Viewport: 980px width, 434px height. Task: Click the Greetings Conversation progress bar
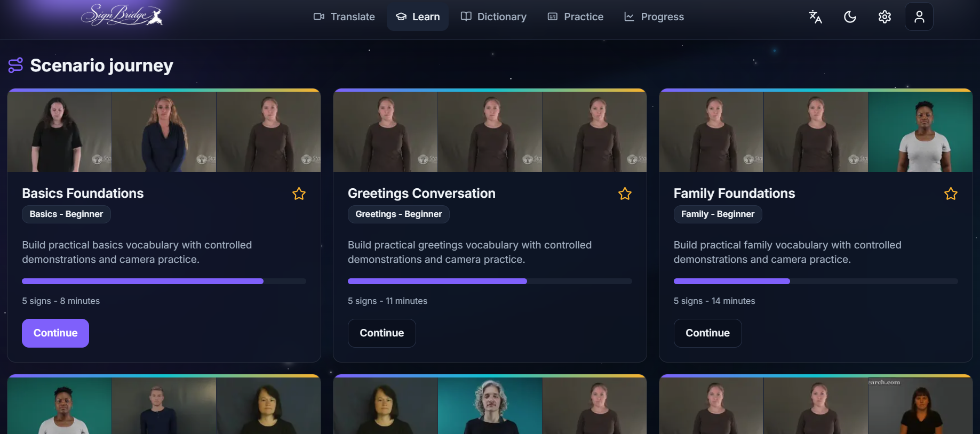click(x=490, y=281)
